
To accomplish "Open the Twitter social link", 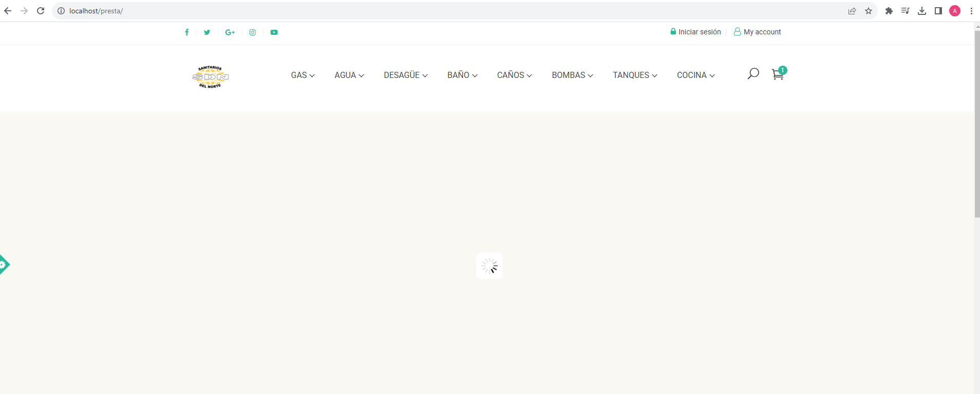I will (x=207, y=32).
